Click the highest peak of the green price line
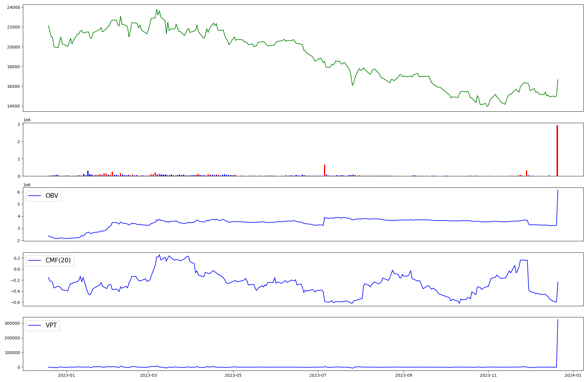The height and width of the screenshot is (382, 588). [x=157, y=9]
